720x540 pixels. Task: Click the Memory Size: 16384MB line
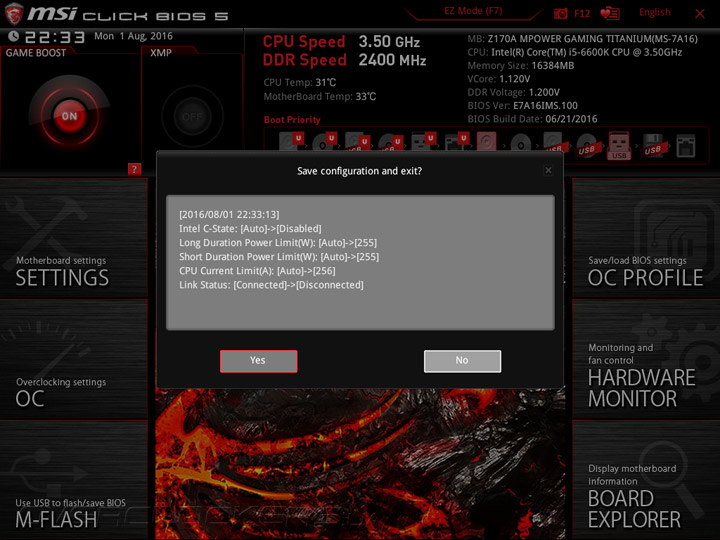tap(521, 66)
